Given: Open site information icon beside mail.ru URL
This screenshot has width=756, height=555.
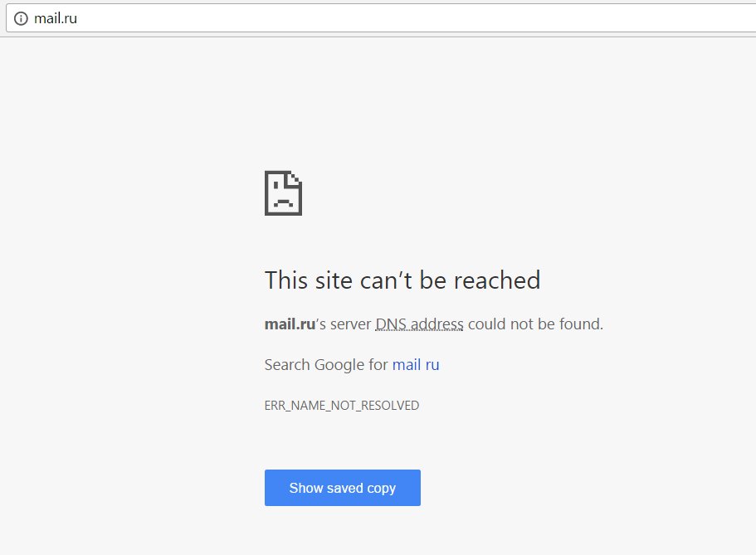Looking at the screenshot, I should click(x=21, y=18).
